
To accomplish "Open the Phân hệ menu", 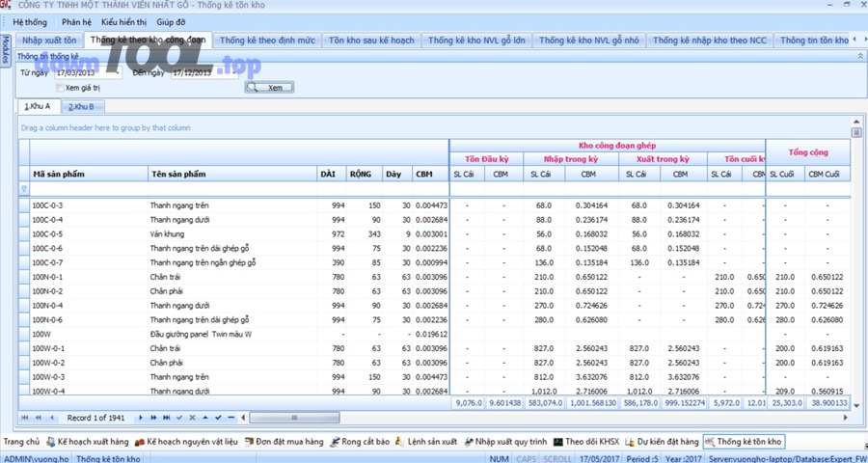I will coord(76,21).
